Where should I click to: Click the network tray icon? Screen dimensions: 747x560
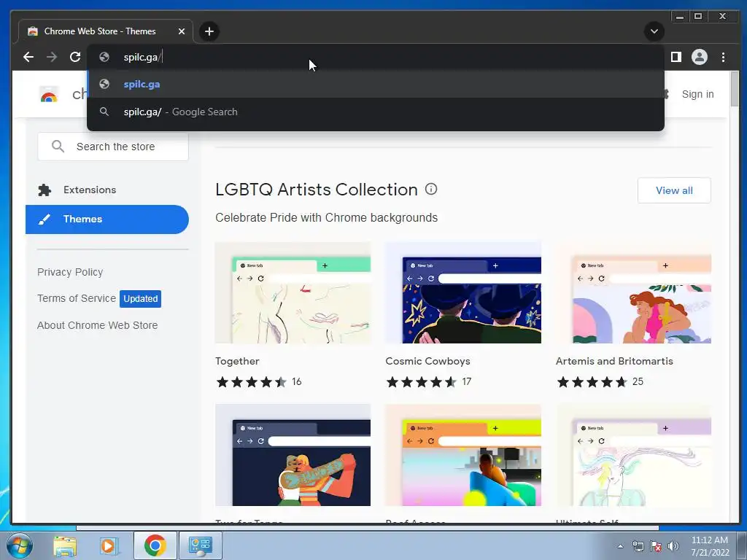(638, 546)
